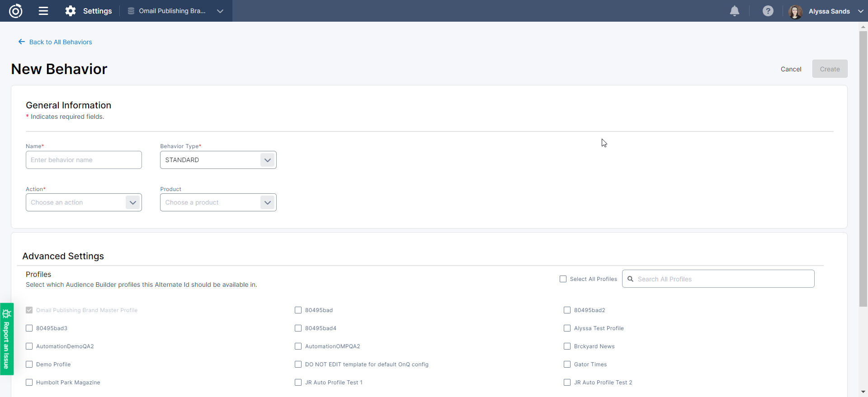Open the Alyssa Sands user menu
This screenshot has height=397, width=868.
[860, 11]
